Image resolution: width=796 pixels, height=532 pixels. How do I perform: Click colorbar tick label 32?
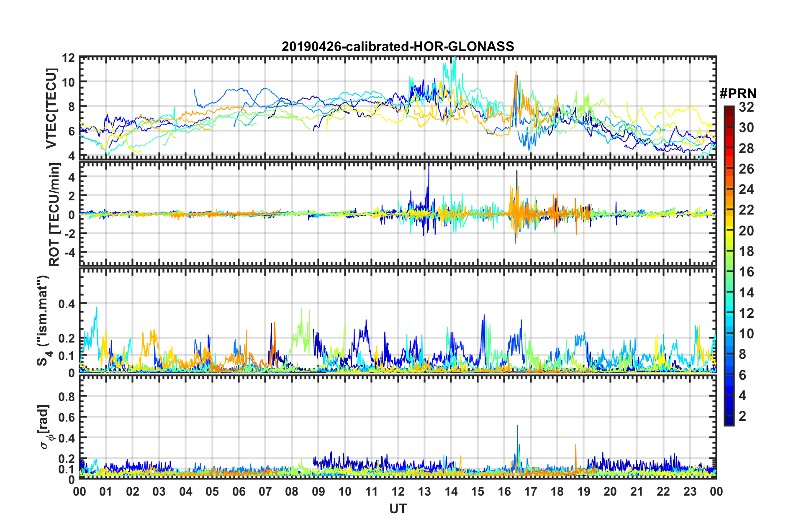[x=746, y=107]
